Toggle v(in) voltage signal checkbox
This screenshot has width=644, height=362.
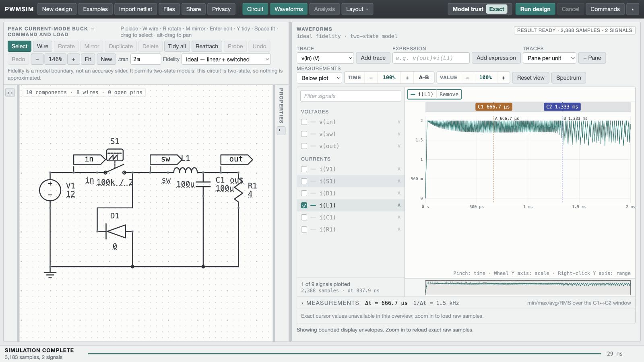[304, 122]
